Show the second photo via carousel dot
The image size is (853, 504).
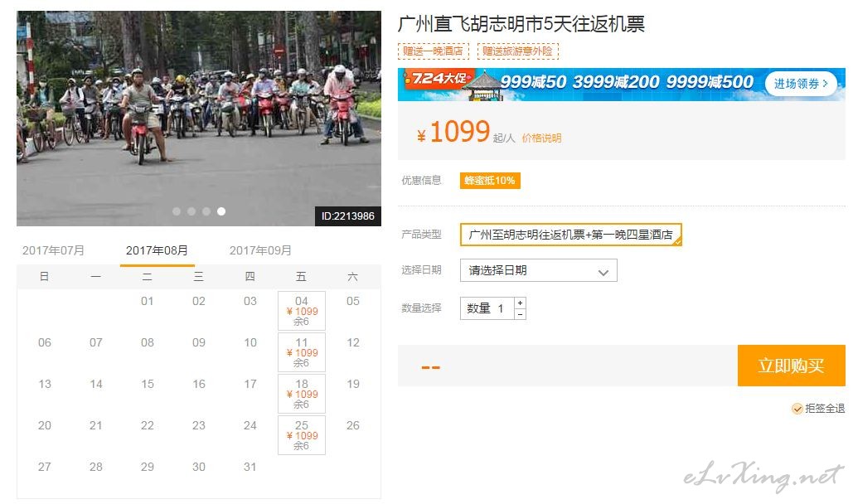[191, 211]
